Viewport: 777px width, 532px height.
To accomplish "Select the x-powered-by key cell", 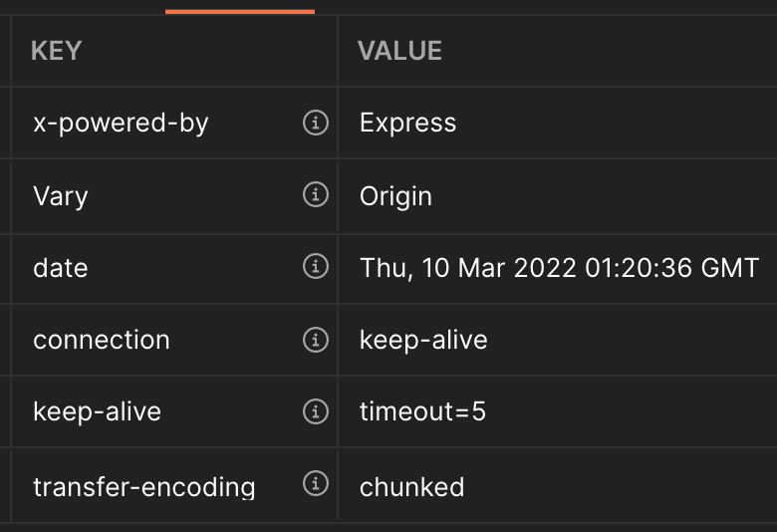I will coord(174,123).
